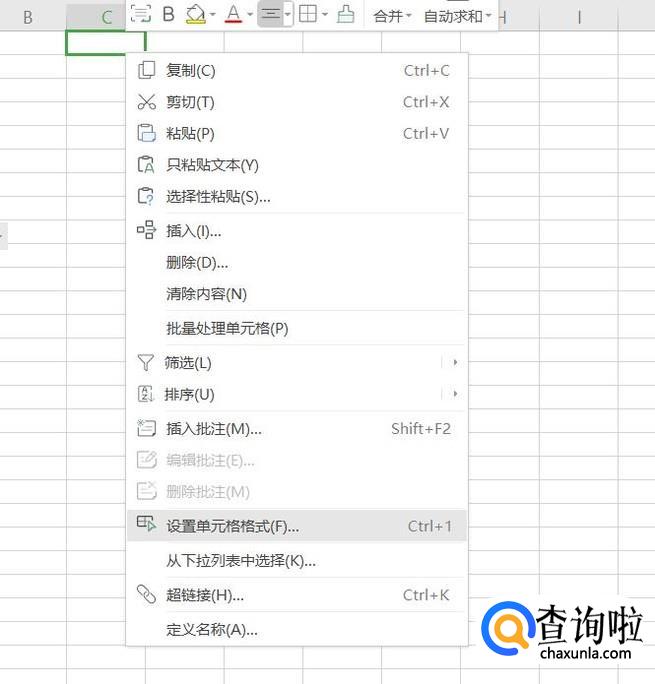Select 从下拉列表中选择(K)... entry
Image resolution: width=655 pixels, height=684 pixels.
[297, 561]
